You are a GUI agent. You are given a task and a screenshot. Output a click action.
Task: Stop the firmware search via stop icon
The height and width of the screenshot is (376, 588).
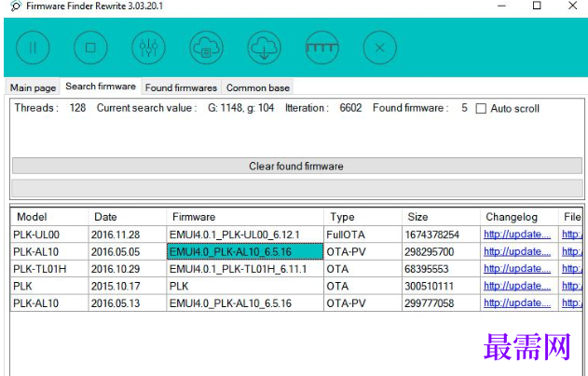90,47
